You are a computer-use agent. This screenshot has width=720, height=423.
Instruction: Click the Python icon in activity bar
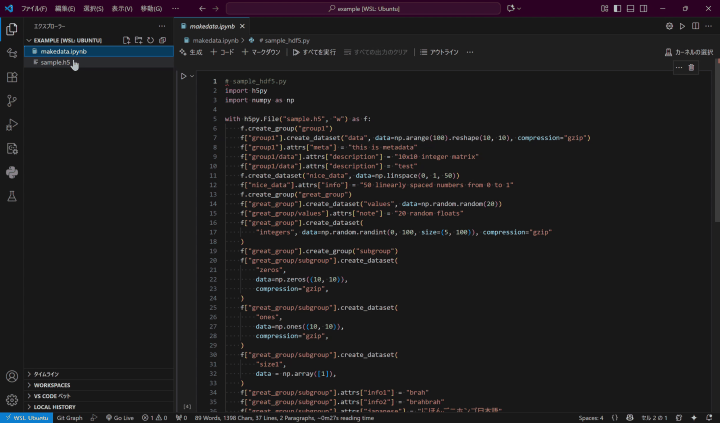(12, 172)
